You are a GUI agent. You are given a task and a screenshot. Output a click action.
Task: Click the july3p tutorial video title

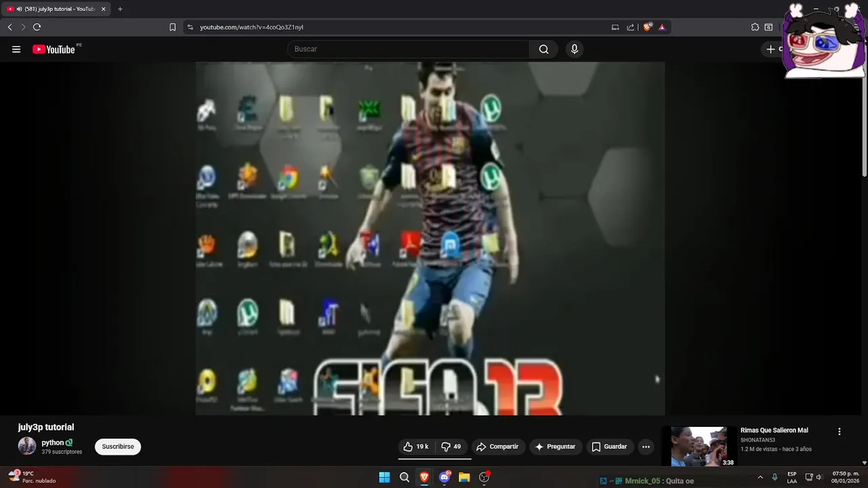[x=46, y=427]
